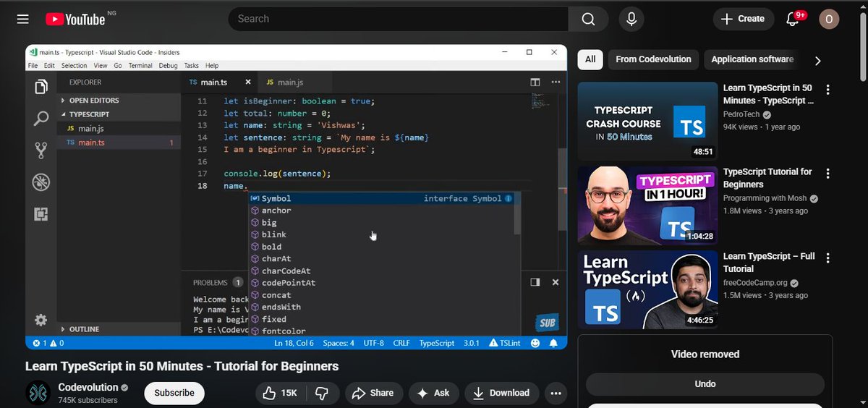Start voice search with microphone icon
Screen dimensions: 868x408
tap(631, 19)
